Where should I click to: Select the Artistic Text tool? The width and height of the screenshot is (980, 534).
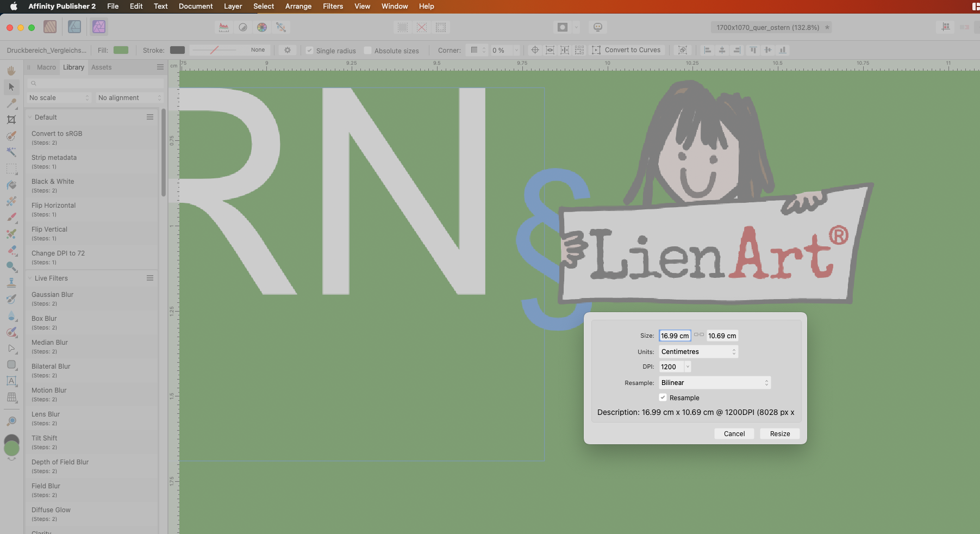[x=11, y=381]
